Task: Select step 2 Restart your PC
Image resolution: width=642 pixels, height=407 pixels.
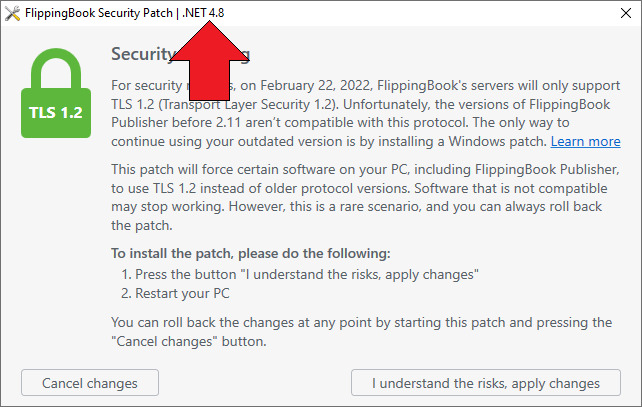Action: pos(175,294)
